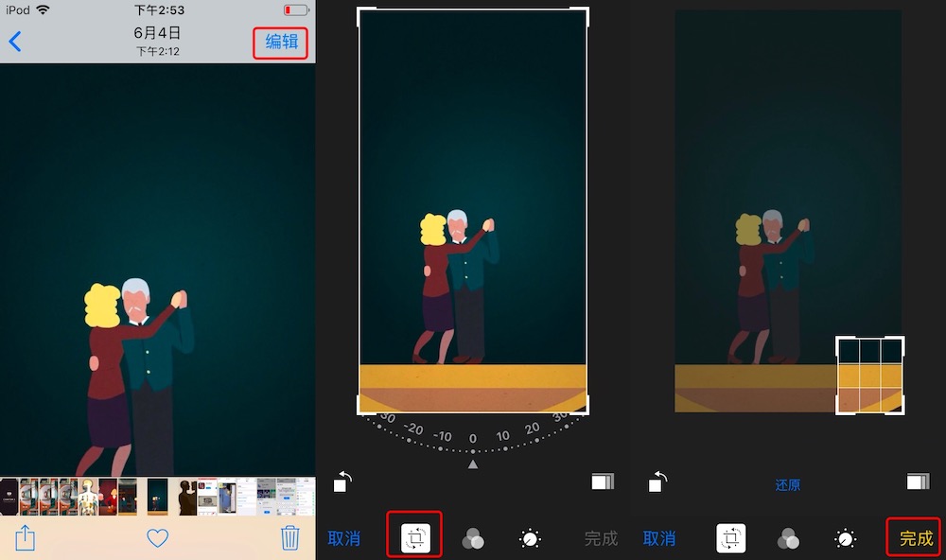Click the zero mark on the rotation dial
The image size is (946, 560).
473,438
